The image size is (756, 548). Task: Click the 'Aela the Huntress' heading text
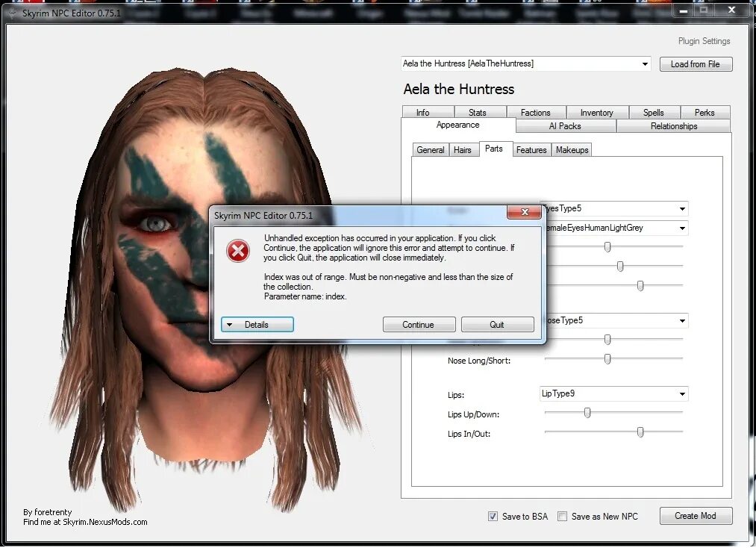459,90
